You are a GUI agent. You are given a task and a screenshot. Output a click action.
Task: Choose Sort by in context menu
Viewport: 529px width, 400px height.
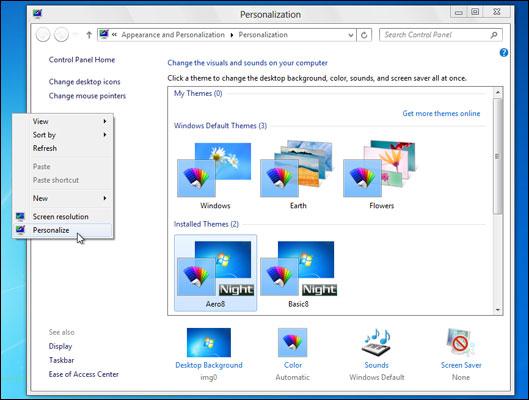point(62,135)
